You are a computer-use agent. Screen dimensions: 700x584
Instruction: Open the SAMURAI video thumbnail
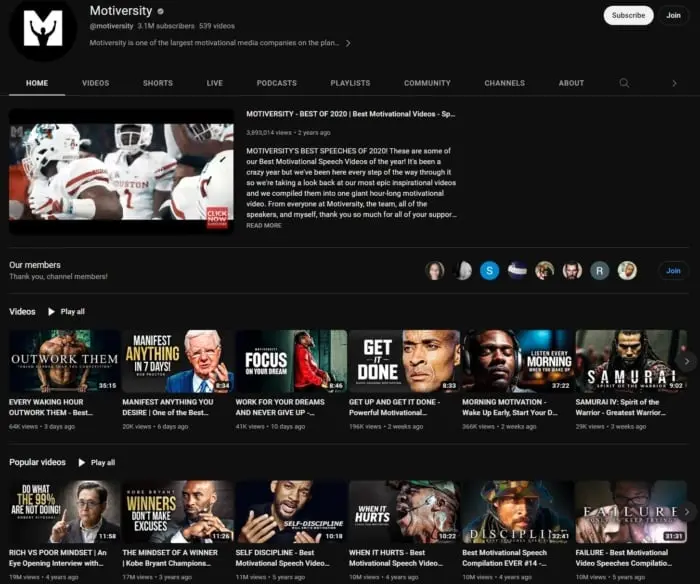coord(631,361)
